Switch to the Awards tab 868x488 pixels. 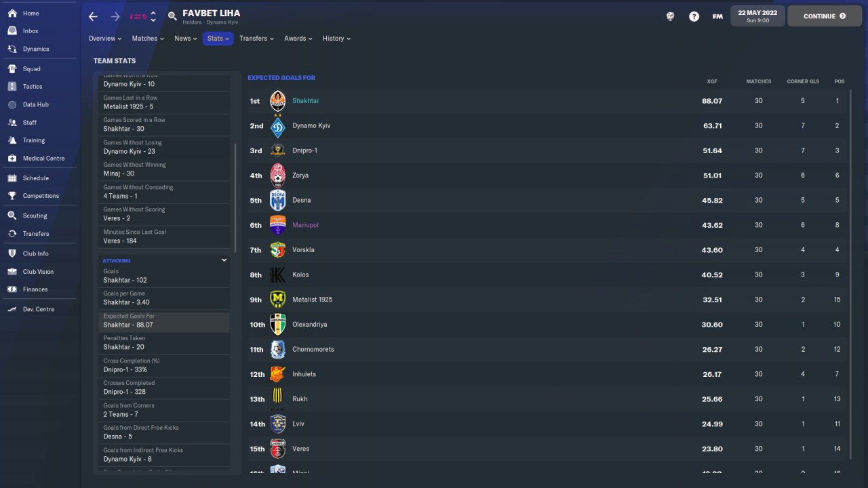click(x=298, y=39)
